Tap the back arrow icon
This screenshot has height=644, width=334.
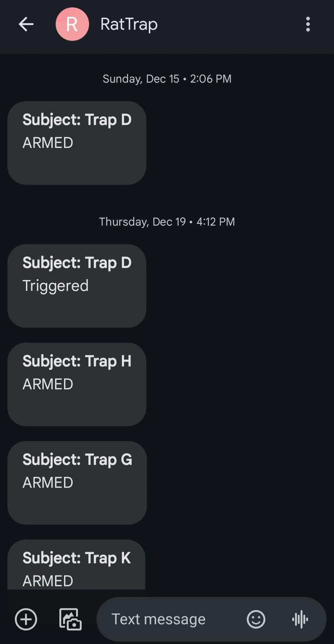coord(26,24)
